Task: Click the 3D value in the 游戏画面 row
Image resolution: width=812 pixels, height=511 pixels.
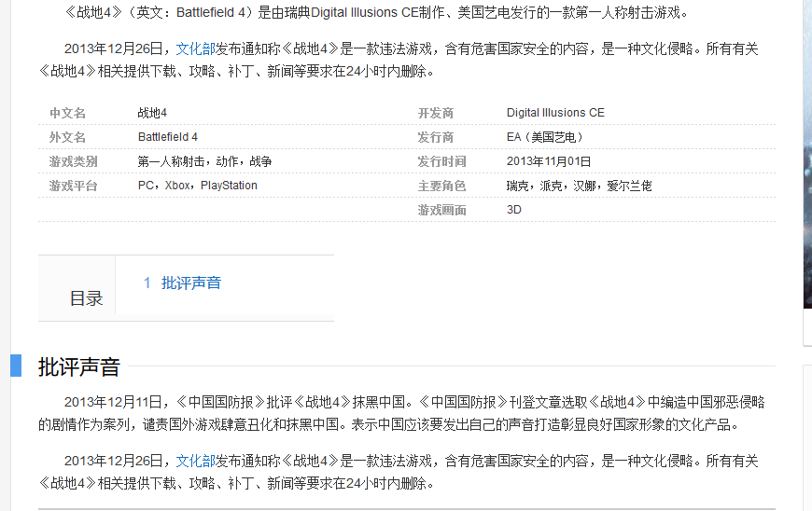Action: [x=514, y=210]
